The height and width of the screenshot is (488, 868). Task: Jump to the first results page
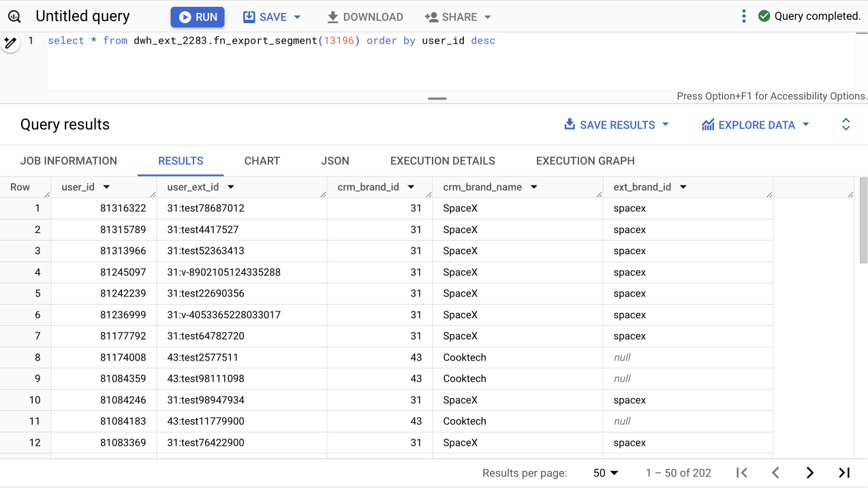(x=742, y=473)
